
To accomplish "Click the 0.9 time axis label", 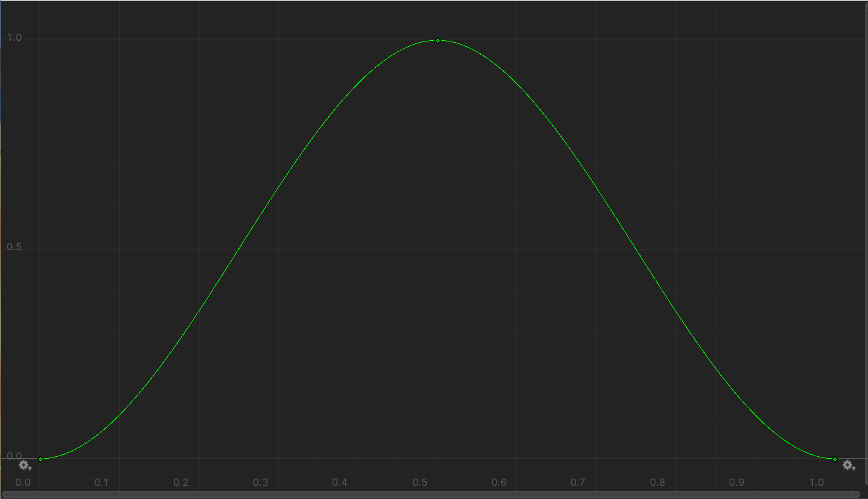I will click(x=737, y=483).
